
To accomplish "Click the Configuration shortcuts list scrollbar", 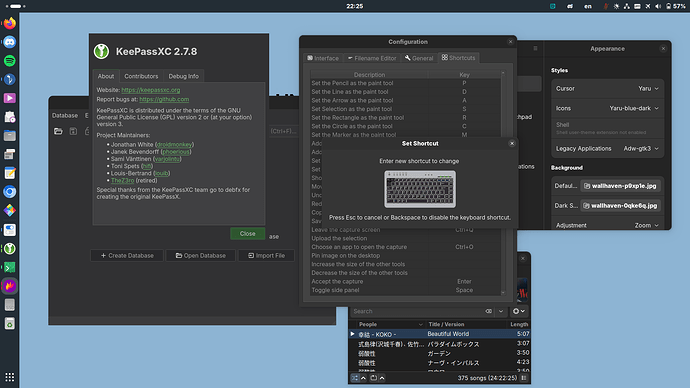I will coord(503,183).
